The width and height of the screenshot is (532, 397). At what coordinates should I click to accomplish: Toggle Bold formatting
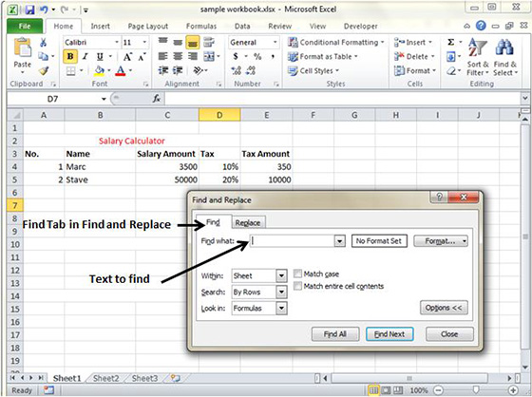click(x=70, y=56)
